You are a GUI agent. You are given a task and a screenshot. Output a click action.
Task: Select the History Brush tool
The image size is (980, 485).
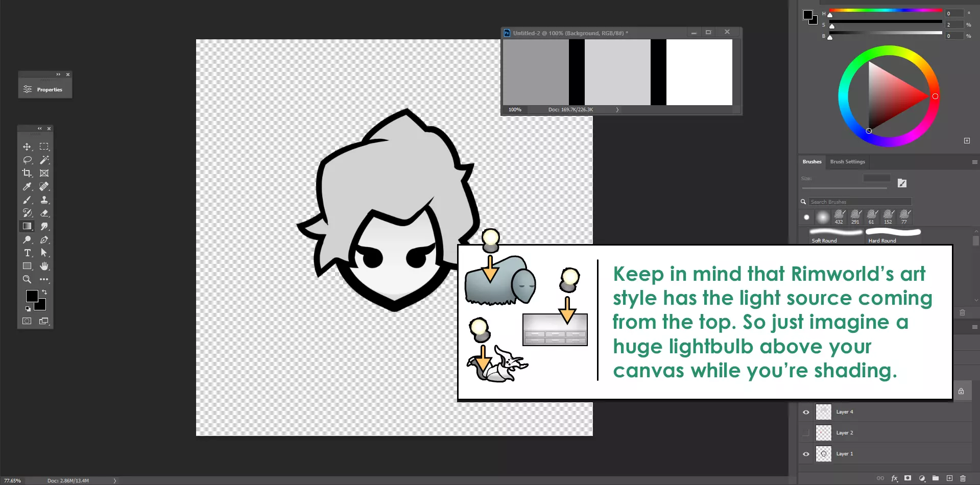pyautogui.click(x=27, y=213)
